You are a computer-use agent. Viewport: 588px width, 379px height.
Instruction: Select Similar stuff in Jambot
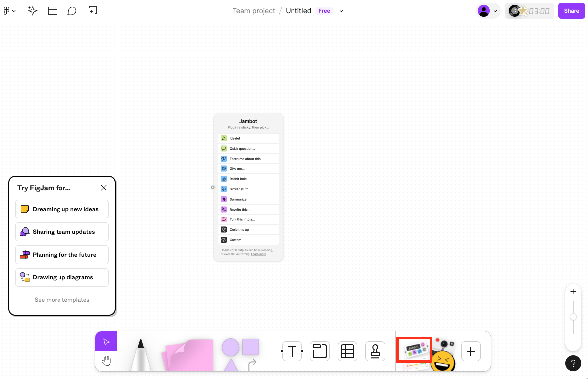(x=248, y=189)
